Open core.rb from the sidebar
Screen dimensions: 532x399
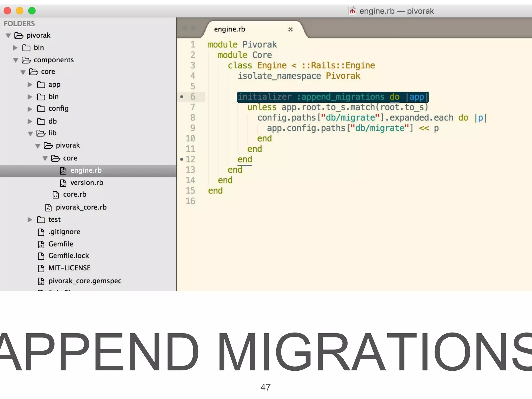click(x=75, y=195)
